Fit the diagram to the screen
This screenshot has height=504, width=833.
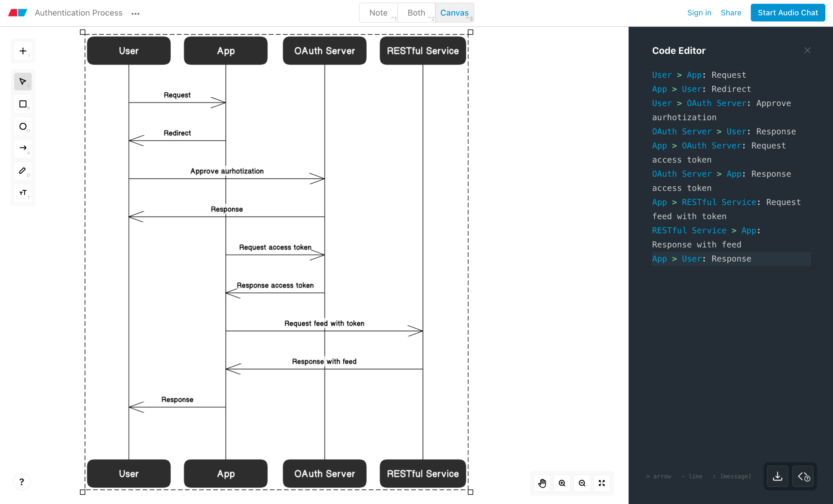point(602,483)
